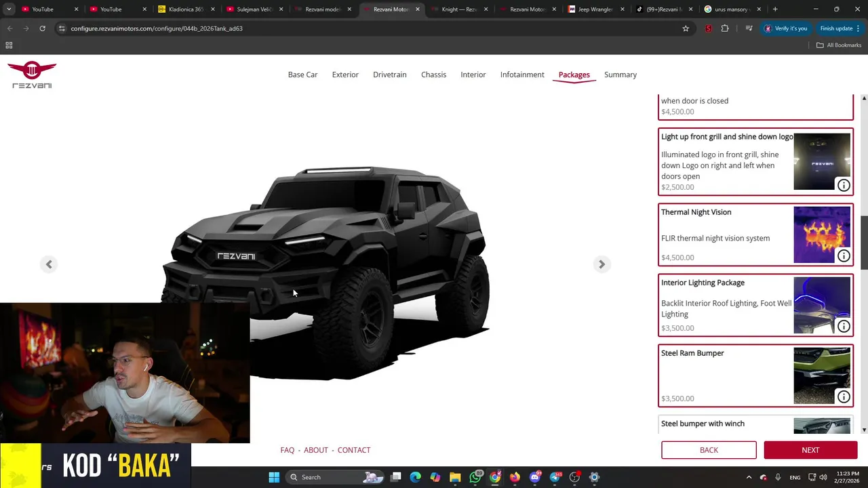The image size is (868, 488).
Task: Open info for Interior Lighting Package
Action: tap(844, 326)
